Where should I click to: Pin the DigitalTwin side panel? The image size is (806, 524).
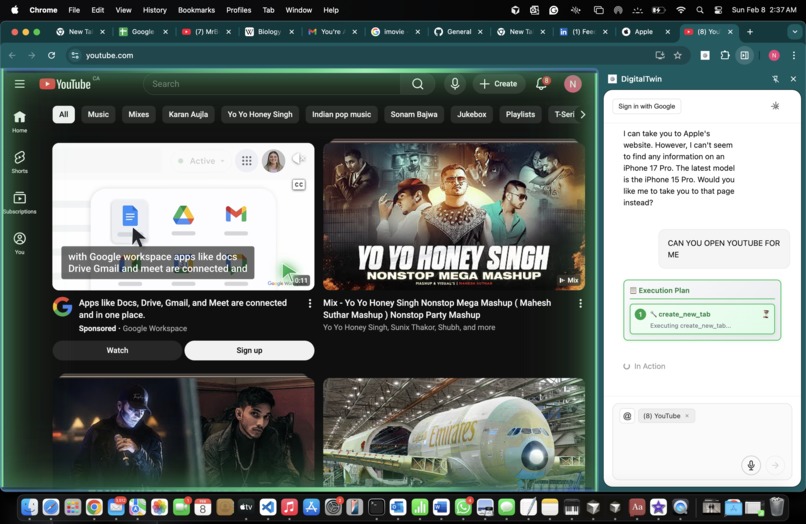tap(776, 79)
